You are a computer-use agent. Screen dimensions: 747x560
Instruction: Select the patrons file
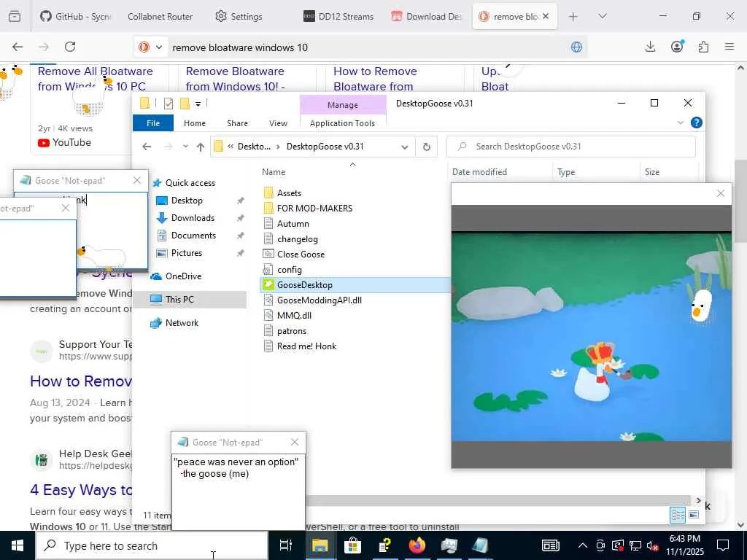(292, 331)
